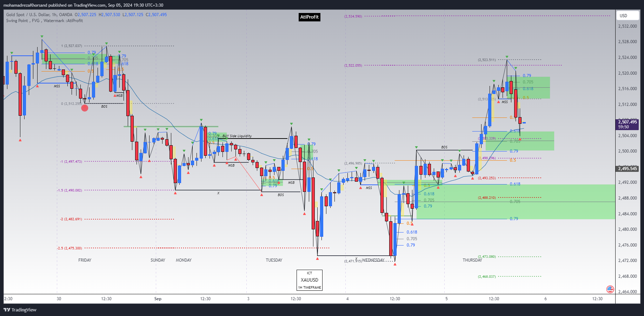Click the '6' date on time axis
This screenshot has height=316, width=644.
(x=546, y=299)
